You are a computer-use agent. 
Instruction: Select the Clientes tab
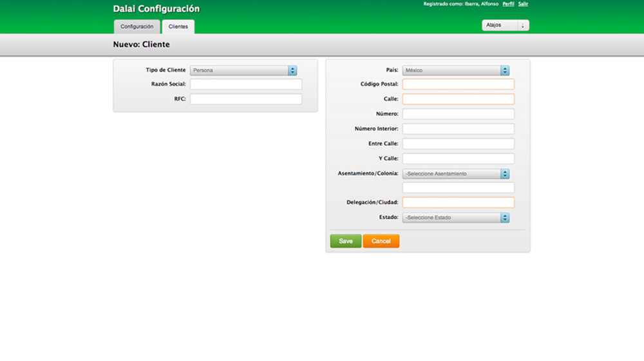178,26
